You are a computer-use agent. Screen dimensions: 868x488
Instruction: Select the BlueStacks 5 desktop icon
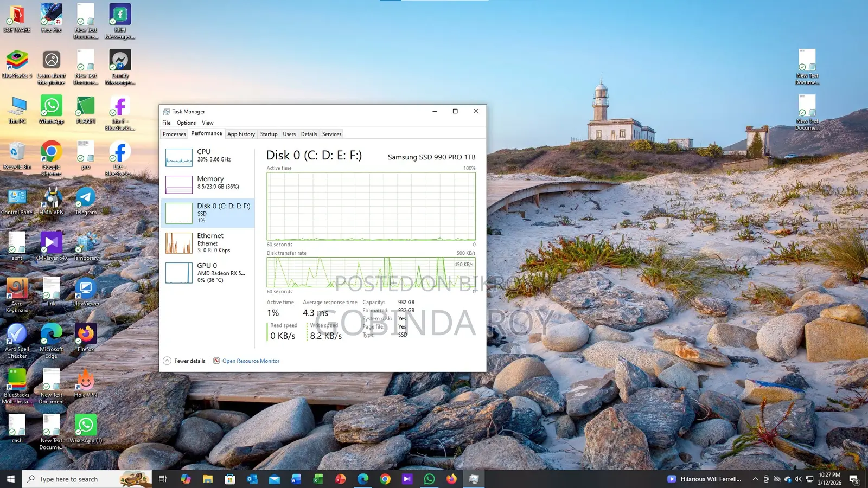point(17,64)
